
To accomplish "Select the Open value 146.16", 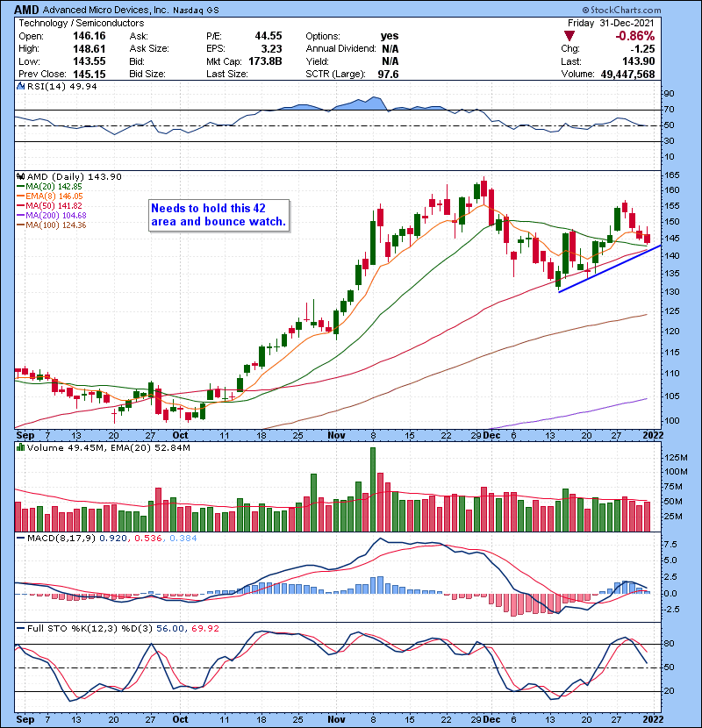I will tap(90, 36).
